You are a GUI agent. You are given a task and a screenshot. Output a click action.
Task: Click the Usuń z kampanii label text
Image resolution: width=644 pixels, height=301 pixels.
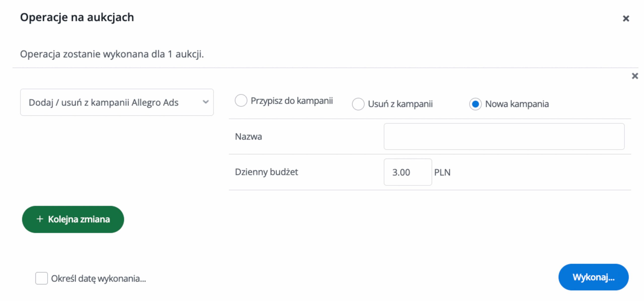[x=400, y=104]
